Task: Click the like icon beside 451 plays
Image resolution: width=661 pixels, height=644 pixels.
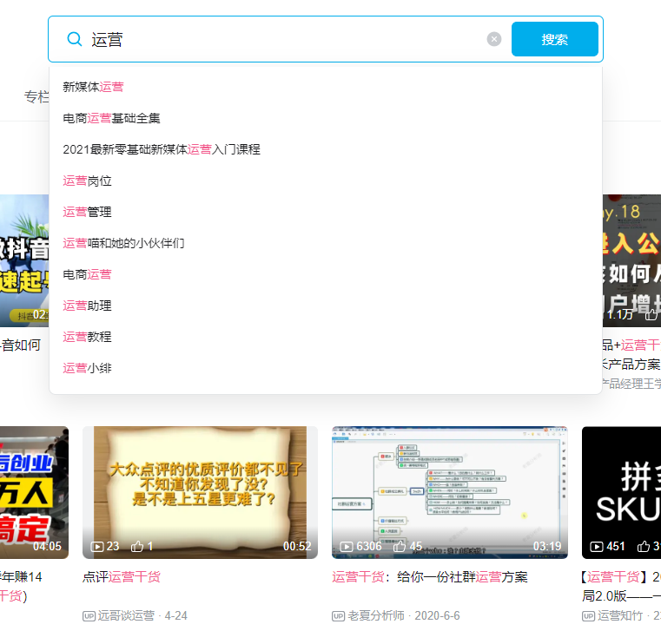Action: click(644, 546)
